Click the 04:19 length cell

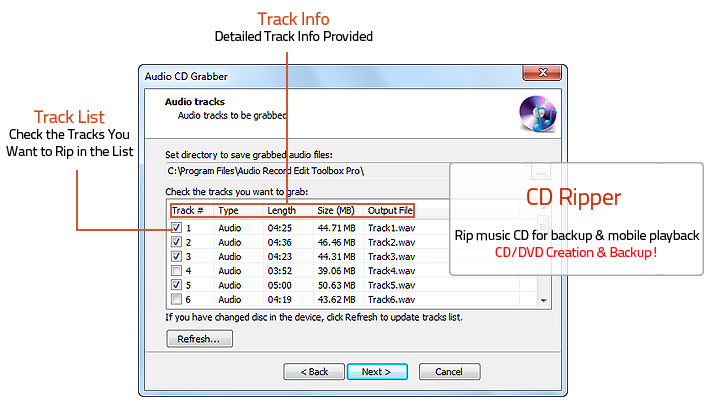(x=280, y=299)
